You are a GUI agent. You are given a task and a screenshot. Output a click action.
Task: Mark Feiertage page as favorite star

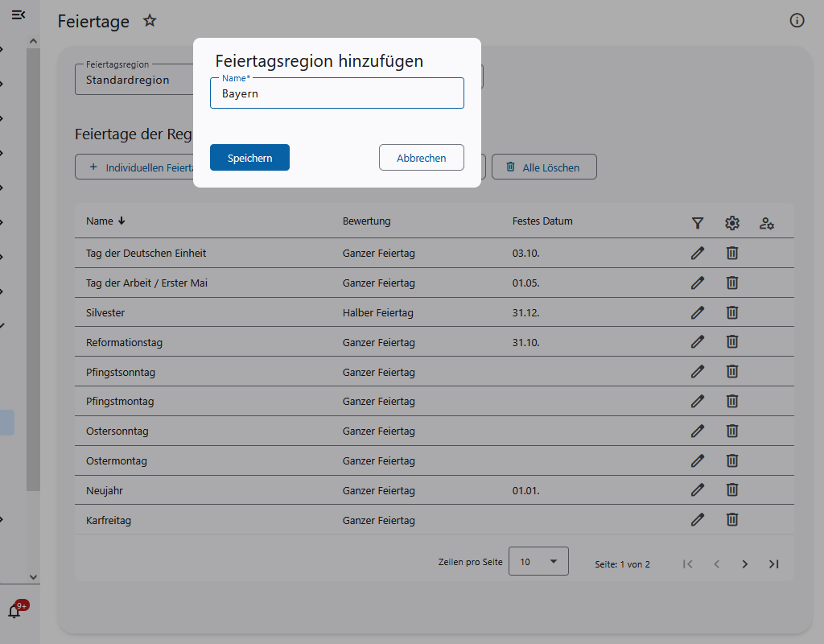pyautogui.click(x=150, y=21)
